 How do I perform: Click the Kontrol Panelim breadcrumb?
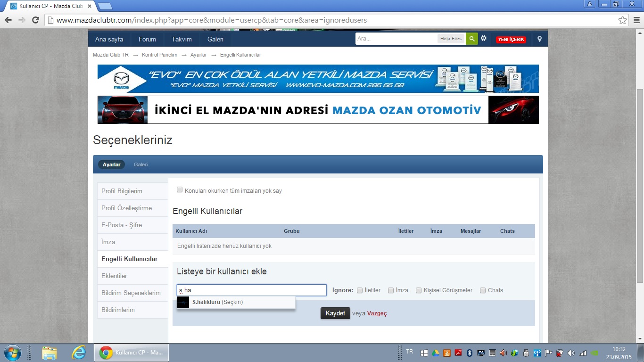159,55
